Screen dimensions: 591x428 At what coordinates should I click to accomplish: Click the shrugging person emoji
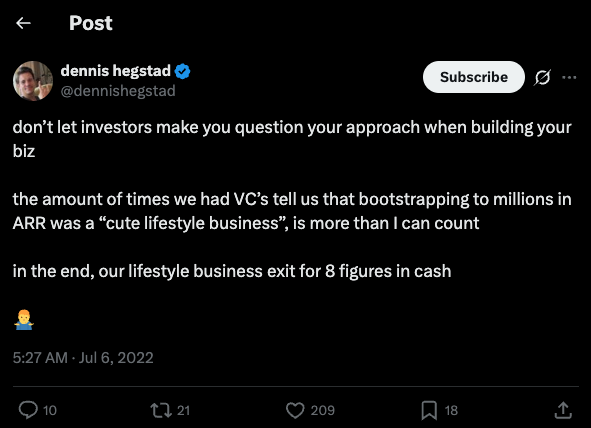point(24,320)
